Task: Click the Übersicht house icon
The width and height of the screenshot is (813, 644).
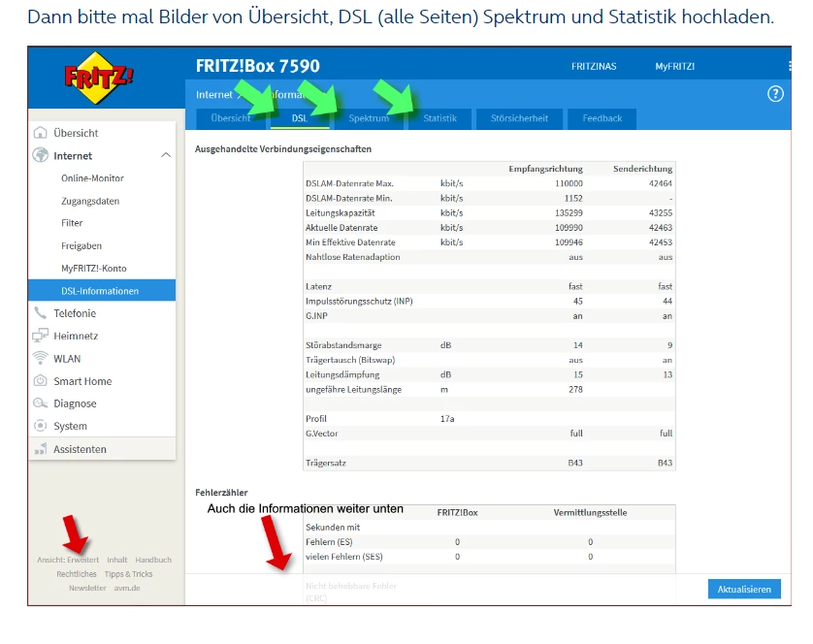Action: point(40,133)
